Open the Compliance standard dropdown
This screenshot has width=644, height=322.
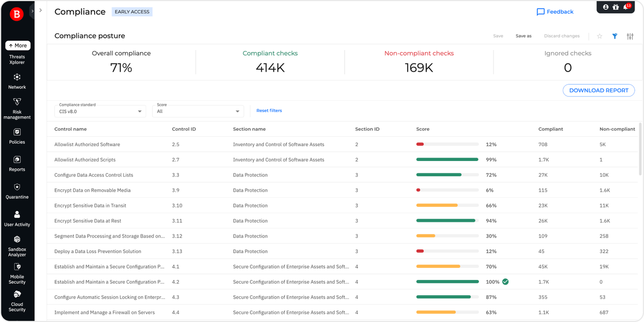click(x=100, y=111)
